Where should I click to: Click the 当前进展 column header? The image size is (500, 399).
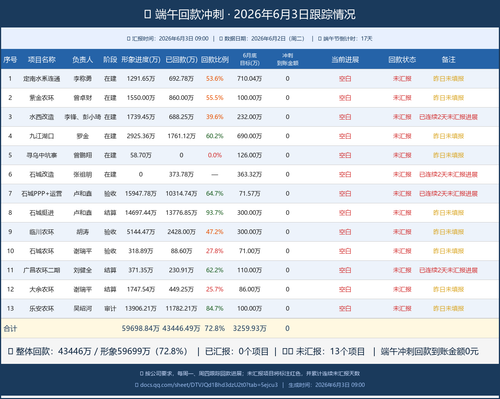tap(345, 60)
